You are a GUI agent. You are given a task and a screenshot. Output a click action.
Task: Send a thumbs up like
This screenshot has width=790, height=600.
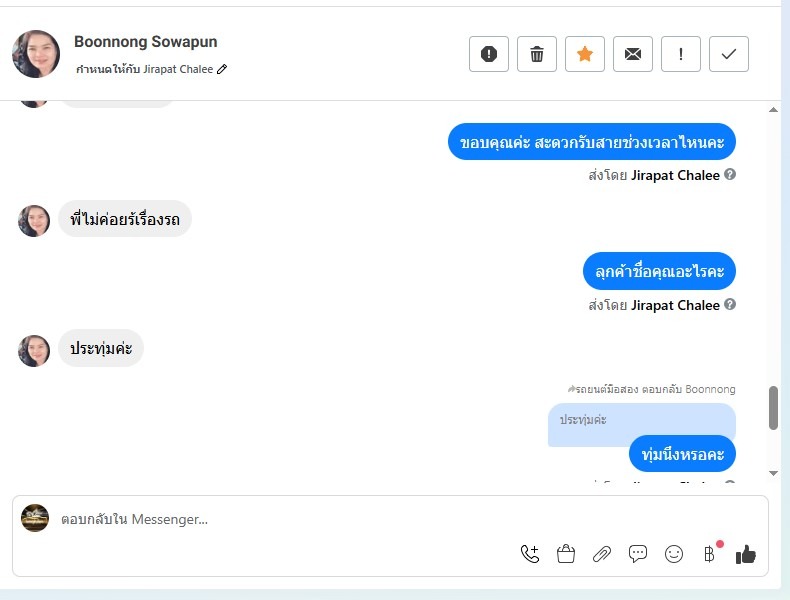[746, 555]
